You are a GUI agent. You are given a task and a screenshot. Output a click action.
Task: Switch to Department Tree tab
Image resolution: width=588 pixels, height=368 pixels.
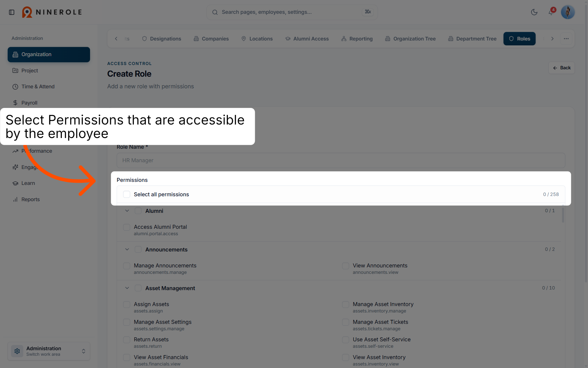(472, 39)
